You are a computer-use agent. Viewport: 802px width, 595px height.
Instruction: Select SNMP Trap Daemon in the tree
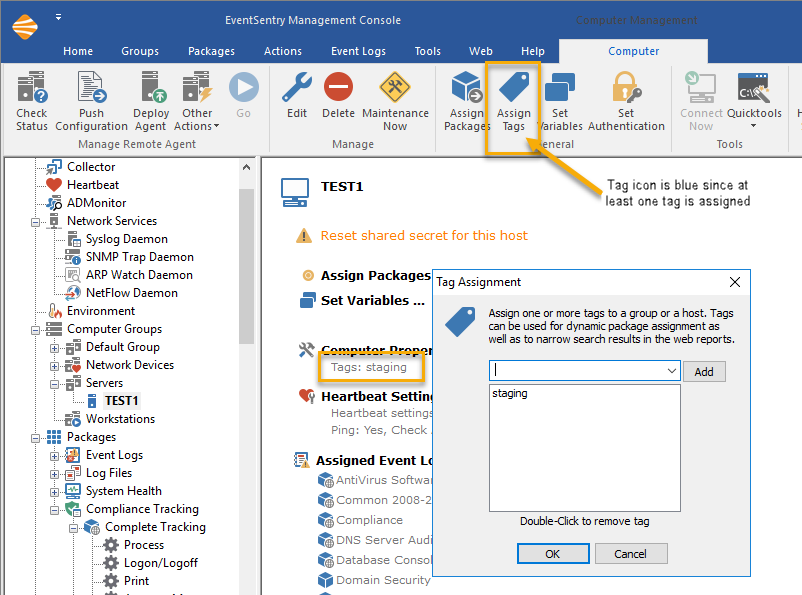click(x=140, y=257)
